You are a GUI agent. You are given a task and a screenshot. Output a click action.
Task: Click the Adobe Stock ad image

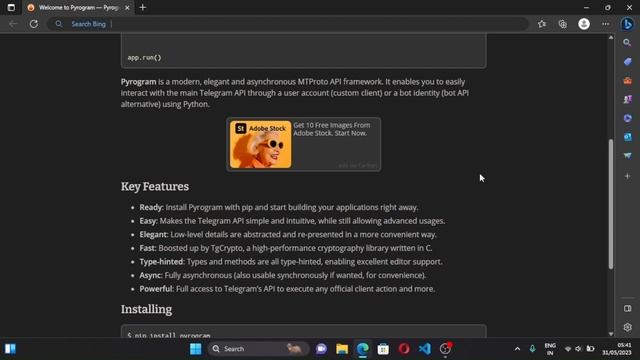pyautogui.click(x=260, y=144)
